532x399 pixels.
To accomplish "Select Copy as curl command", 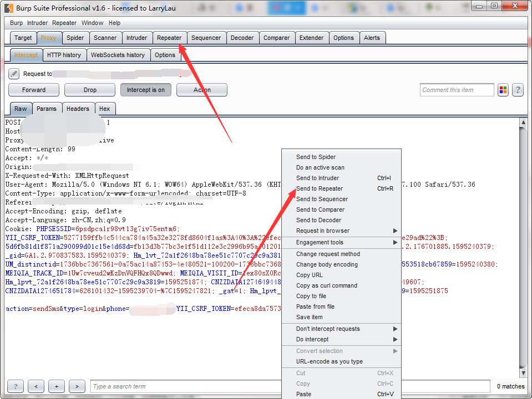I will pyautogui.click(x=341, y=285).
